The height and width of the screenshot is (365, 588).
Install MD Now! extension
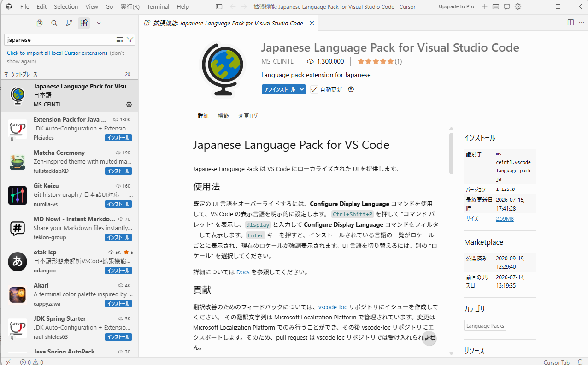pyautogui.click(x=118, y=237)
